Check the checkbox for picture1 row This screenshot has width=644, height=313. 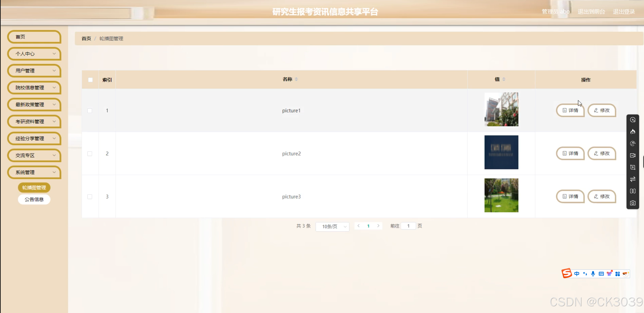tap(90, 111)
